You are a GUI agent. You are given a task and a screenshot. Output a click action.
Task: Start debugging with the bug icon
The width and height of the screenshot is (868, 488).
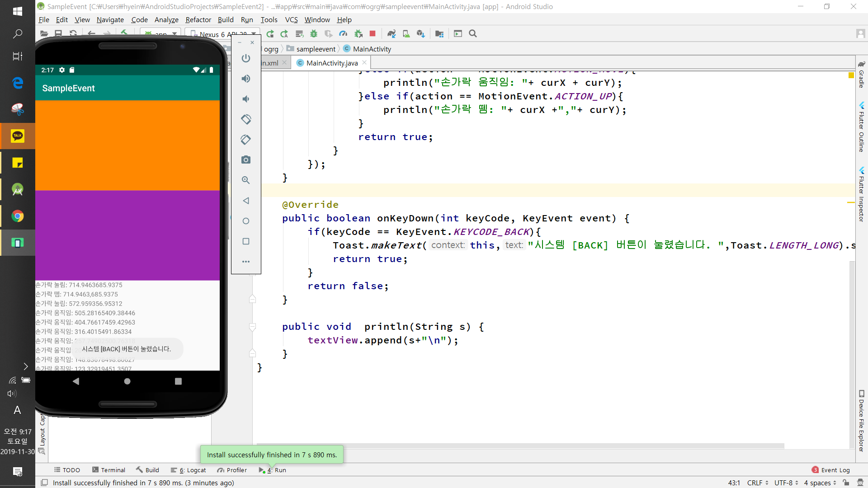coord(314,34)
